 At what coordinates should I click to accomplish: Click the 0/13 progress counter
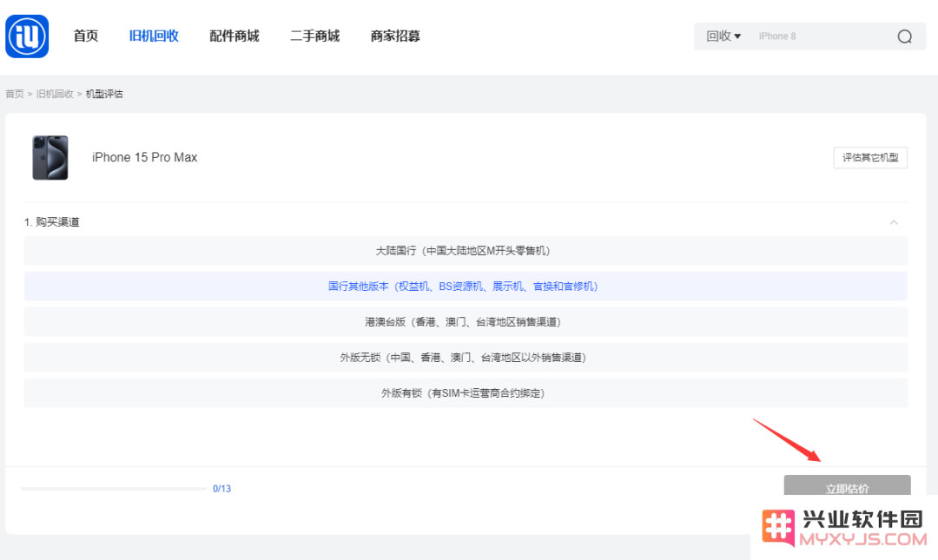pos(222,489)
